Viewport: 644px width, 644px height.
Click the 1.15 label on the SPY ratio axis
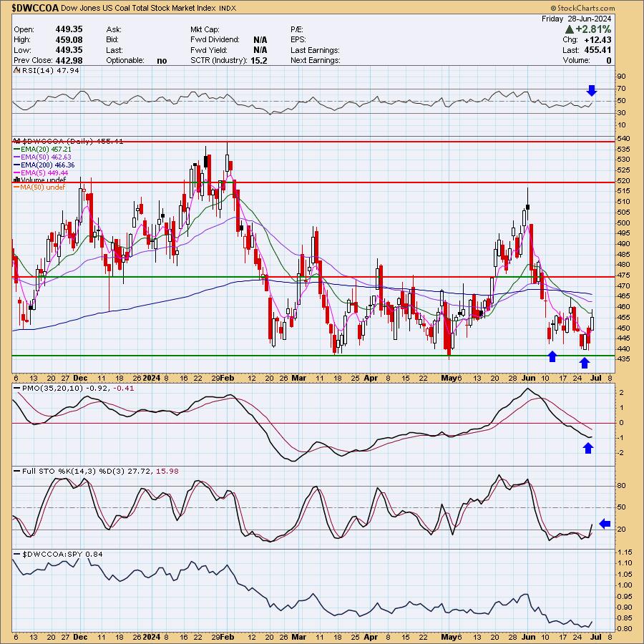[625, 552]
